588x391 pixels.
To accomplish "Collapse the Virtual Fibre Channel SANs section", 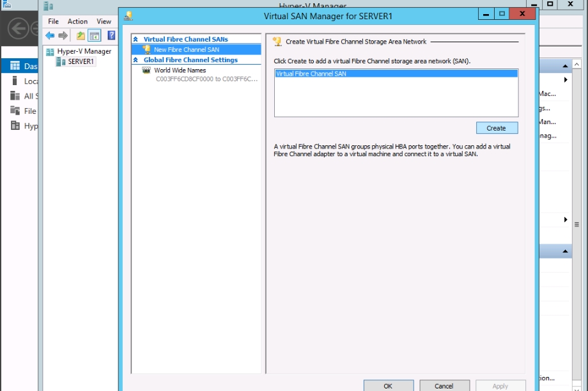I will [x=136, y=40].
